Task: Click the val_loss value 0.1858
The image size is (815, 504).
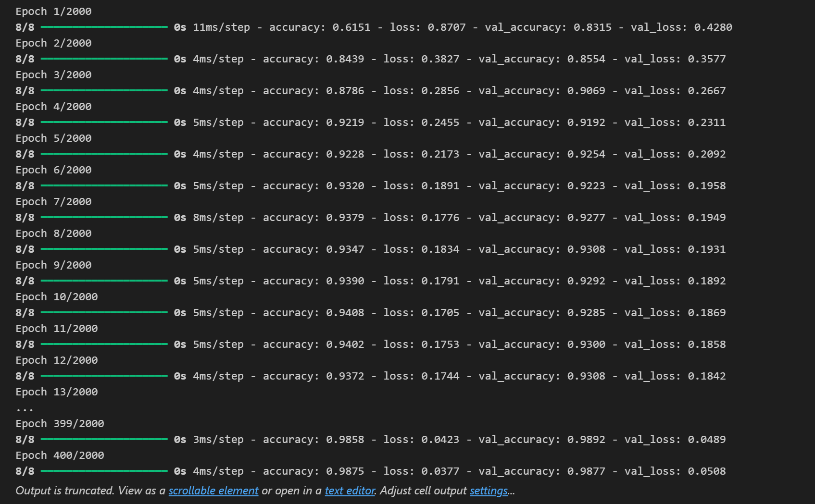Action: pos(707,344)
